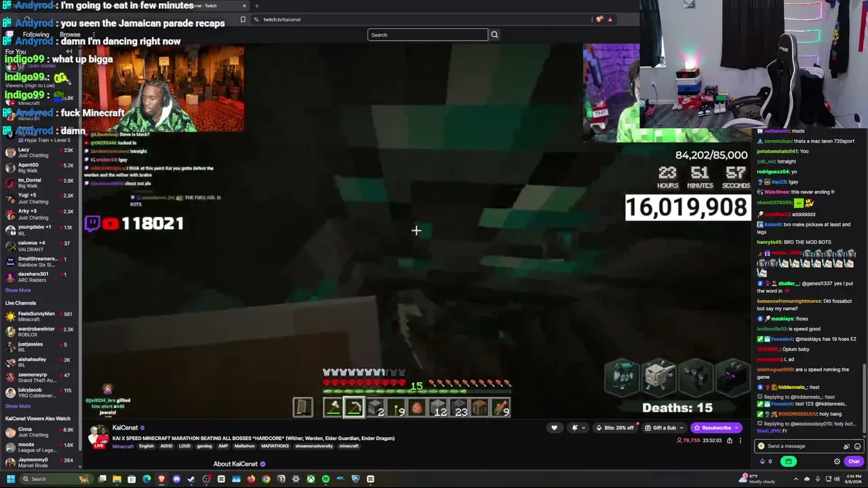Close the KaiCenat Twitch browser tab
This screenshot has width=868, height=488.
coord(244,5)
